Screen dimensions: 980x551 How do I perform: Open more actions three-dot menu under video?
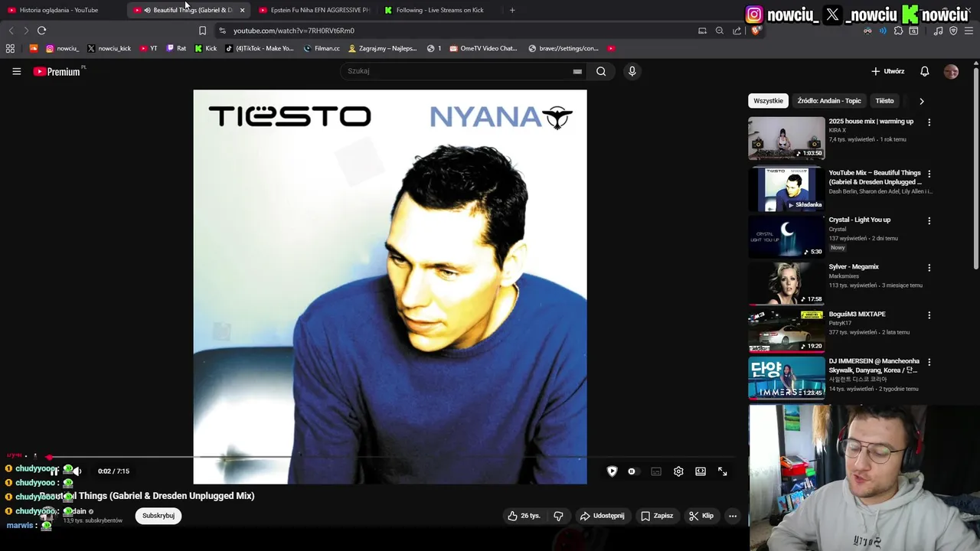pos(733,516)
